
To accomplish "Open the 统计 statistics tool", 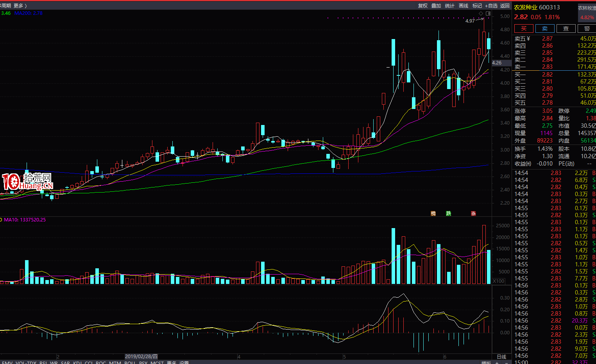I will (x=450, y=5).
